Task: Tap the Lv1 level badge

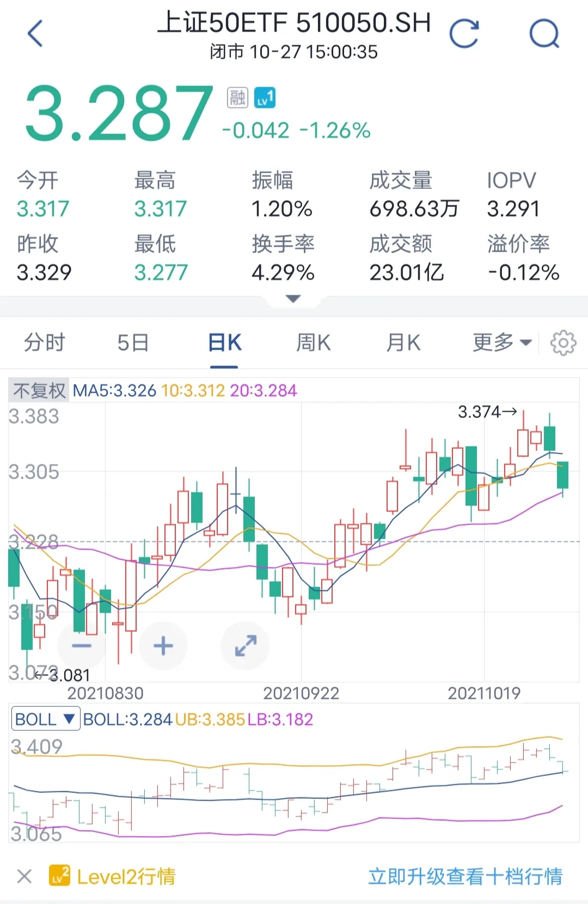Action: pyautogui.click(x=265, y=98)
